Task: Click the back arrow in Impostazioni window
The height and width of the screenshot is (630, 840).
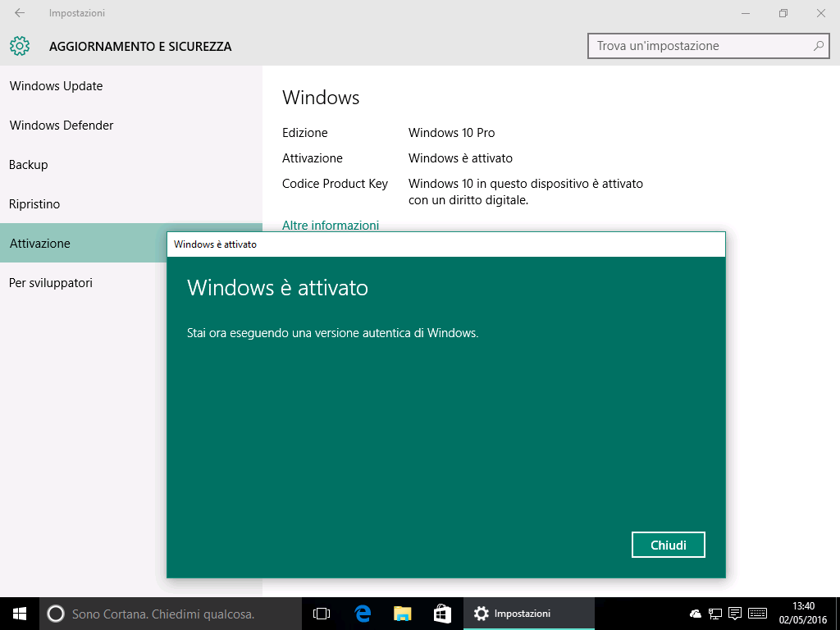Action: coord(20,13)
